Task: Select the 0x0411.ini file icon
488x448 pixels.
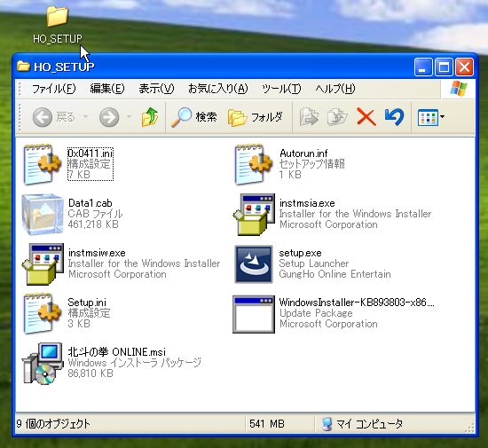Action: coord(43,164)
